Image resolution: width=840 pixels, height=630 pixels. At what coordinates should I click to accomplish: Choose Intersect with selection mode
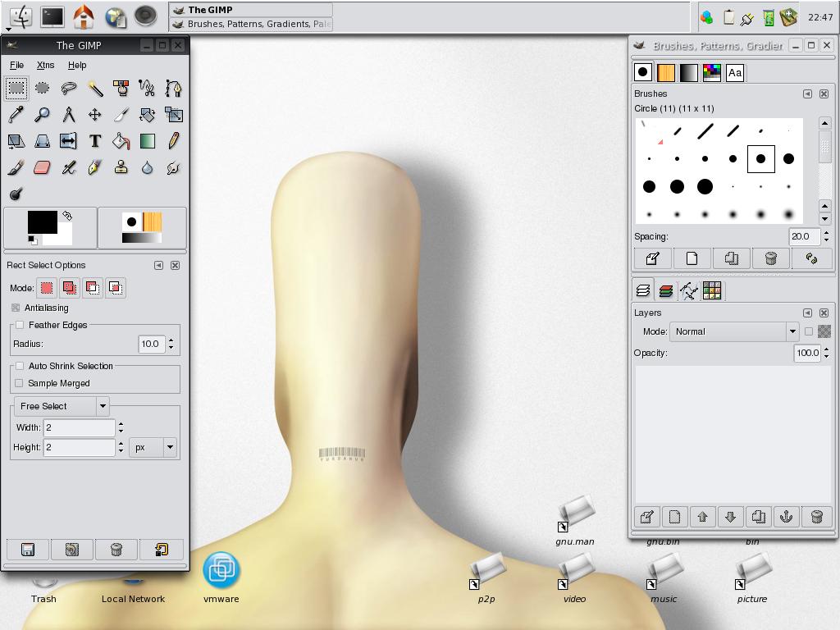(x=116, y=288)
